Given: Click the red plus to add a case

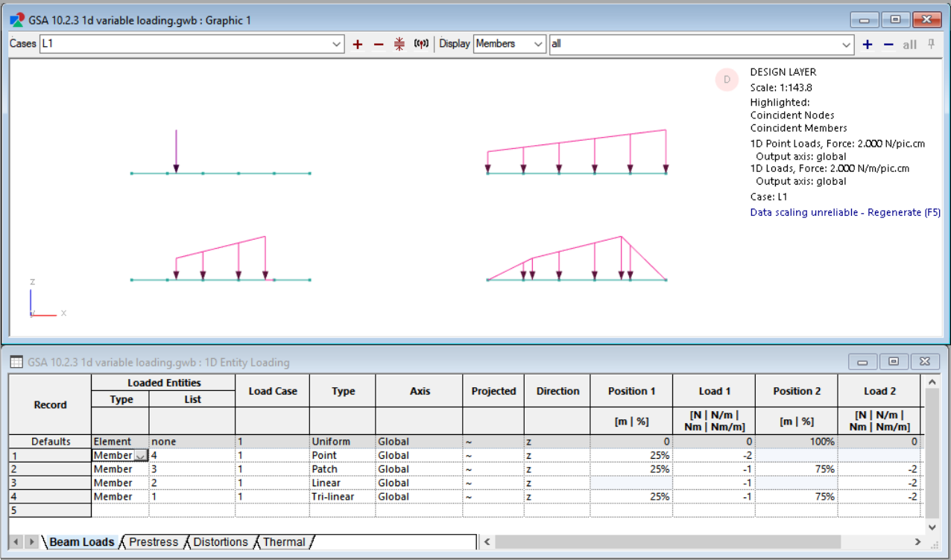Looking at the screenshot, I should point(358,44).
